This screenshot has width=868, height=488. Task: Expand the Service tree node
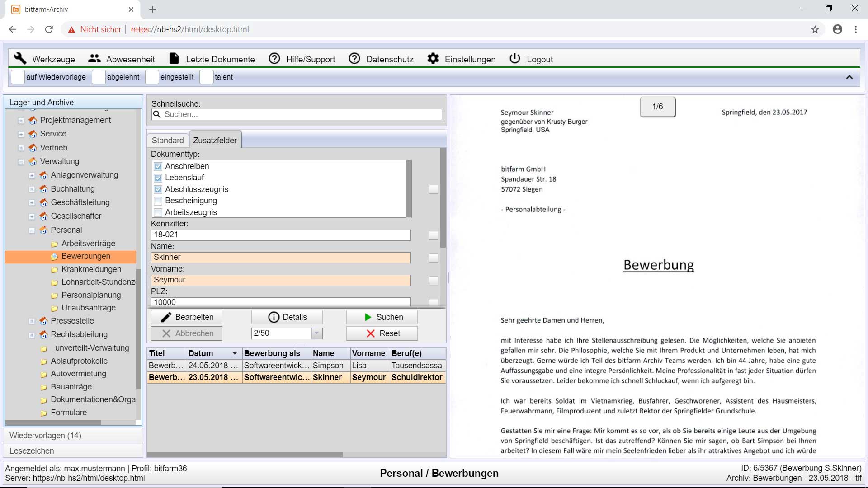21,134
